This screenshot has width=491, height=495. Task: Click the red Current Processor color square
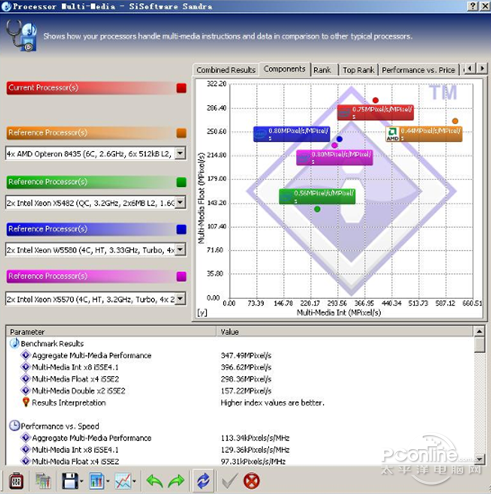click(181, 88)
